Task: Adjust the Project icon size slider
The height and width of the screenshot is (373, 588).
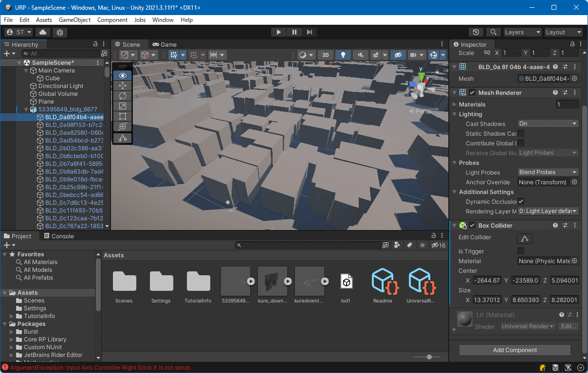Action: coord(429,357)
